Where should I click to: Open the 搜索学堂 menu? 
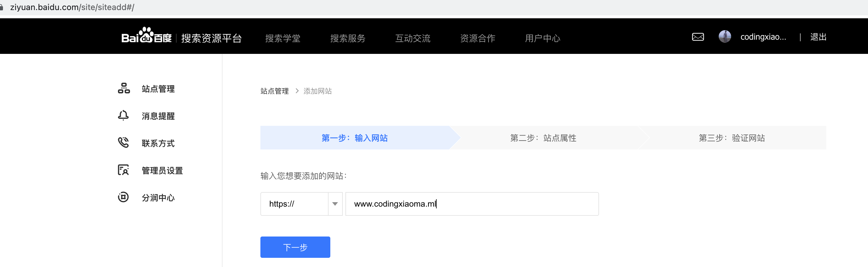pos(283,38)
